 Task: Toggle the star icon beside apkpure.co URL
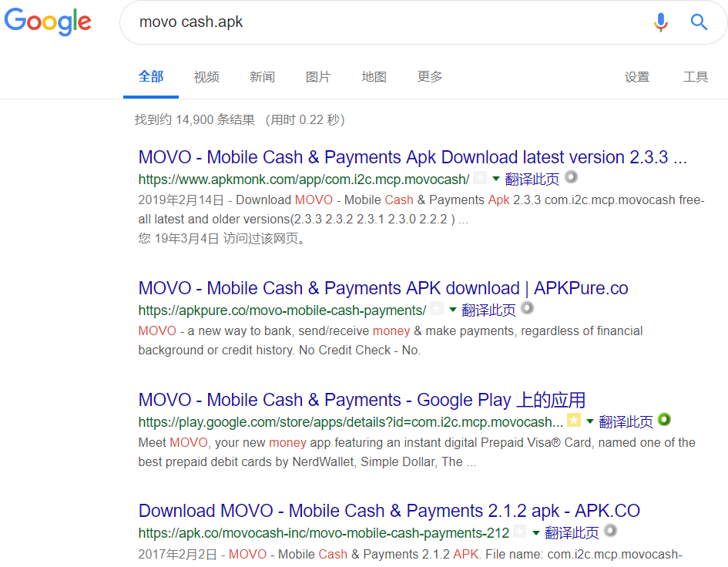tap(437, 308)
